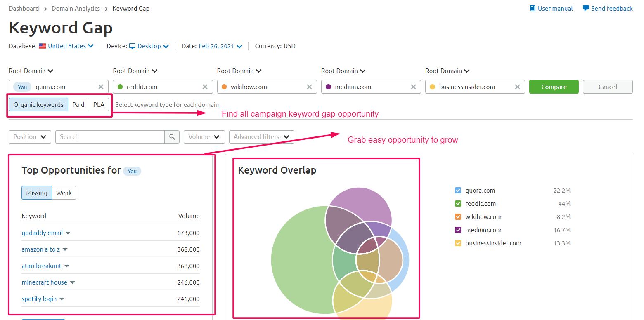The width and height of the screenshot is (644, 320).
Task: Select Organic keywords tab
Action: click(38, 105)
